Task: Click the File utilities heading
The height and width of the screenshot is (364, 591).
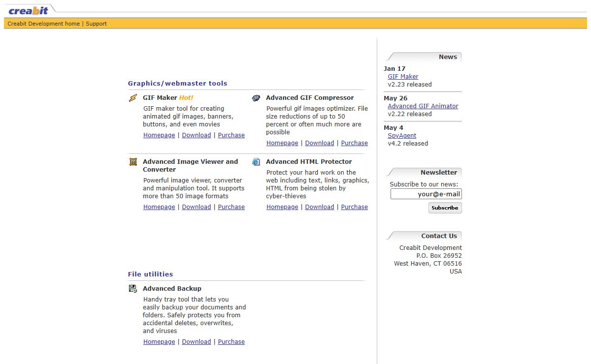Action: pyautogui.click(x=151, y=274)
